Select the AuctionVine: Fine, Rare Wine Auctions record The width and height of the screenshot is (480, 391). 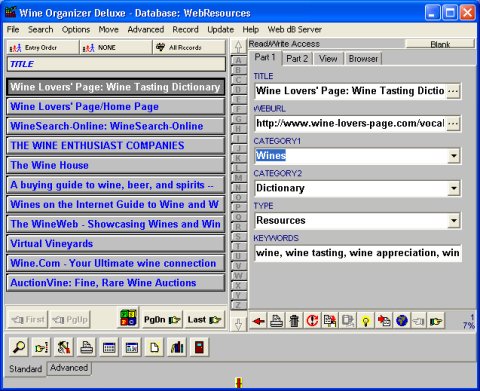click(x=116, y=283)
